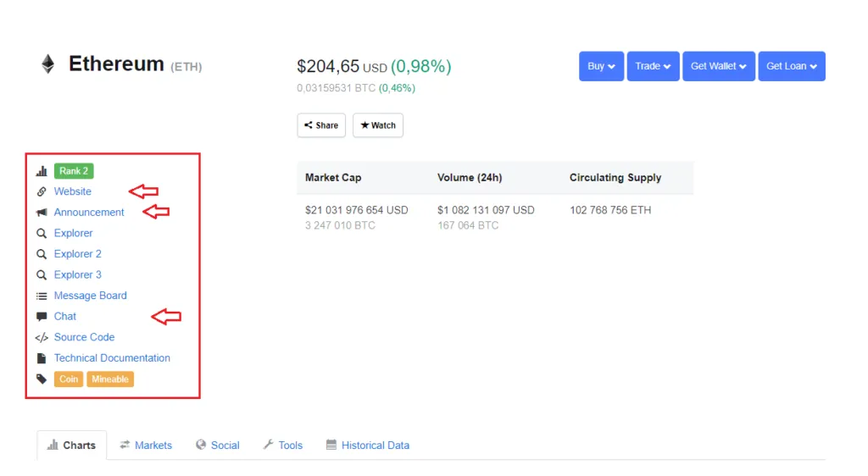868x476 pixels.
Task: Visit the Message Board link
Action: click(x=90, y=296)
